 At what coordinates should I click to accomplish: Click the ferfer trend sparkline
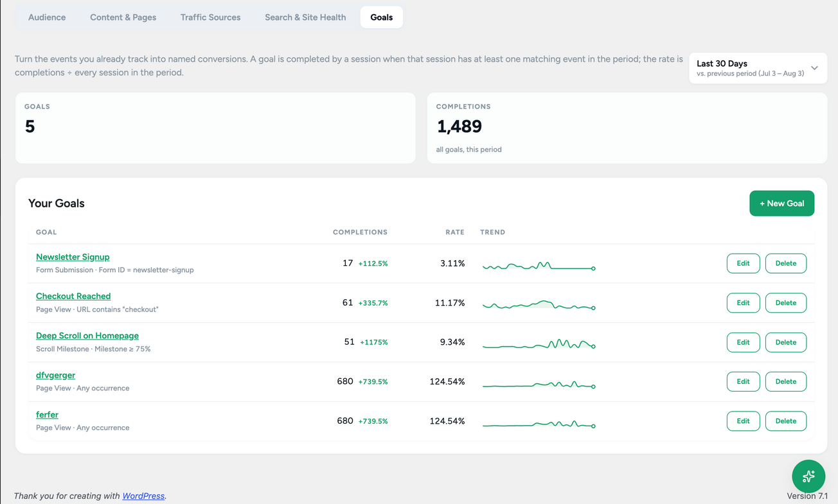(539, 424)
